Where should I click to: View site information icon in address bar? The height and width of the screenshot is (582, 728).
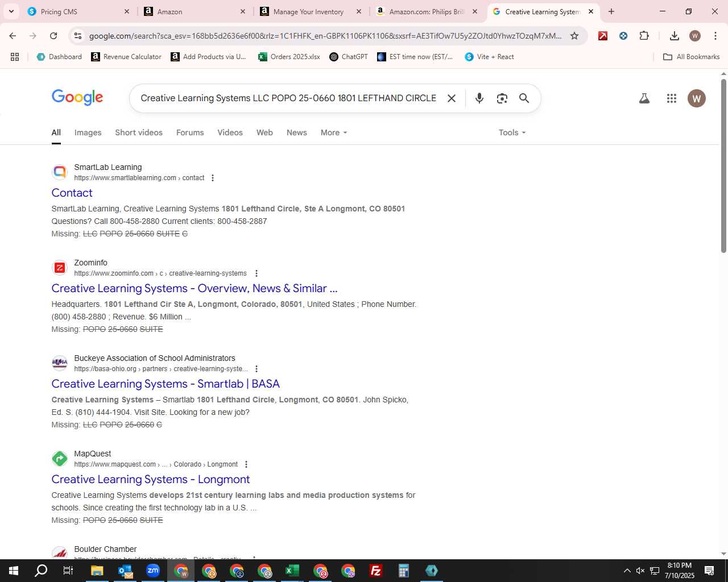coord(78,36)
